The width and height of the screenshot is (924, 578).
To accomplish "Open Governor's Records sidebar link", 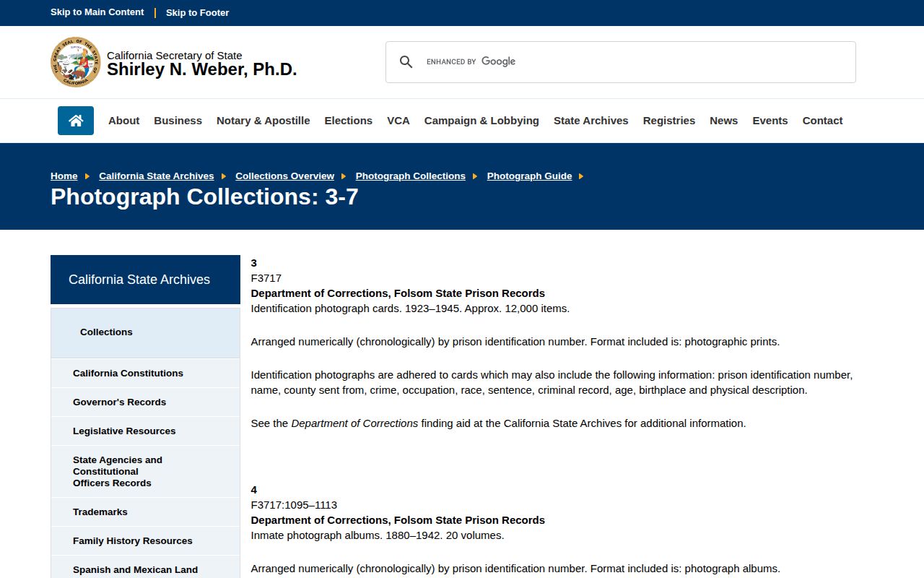I will click(x=145, y=402).
